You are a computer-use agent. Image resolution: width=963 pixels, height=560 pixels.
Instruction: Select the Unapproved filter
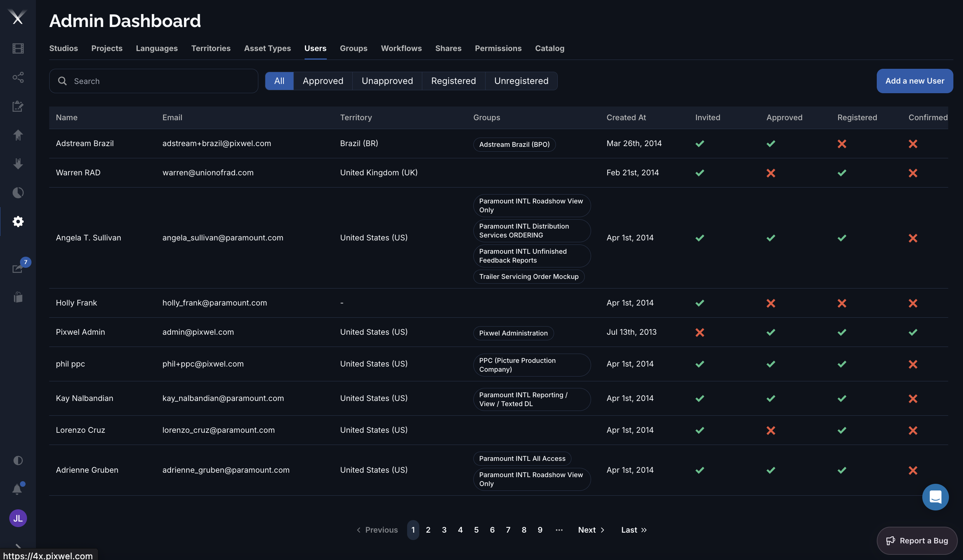tap(387, 81)
